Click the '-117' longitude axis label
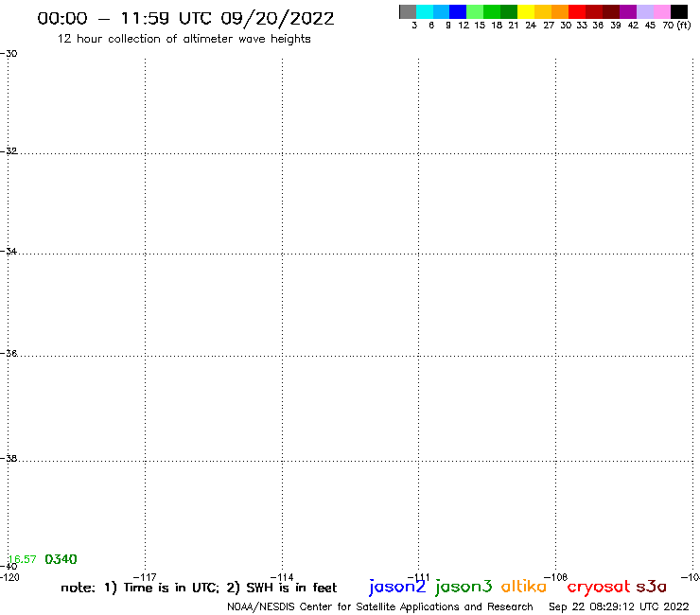 click(x=145, y=577)
